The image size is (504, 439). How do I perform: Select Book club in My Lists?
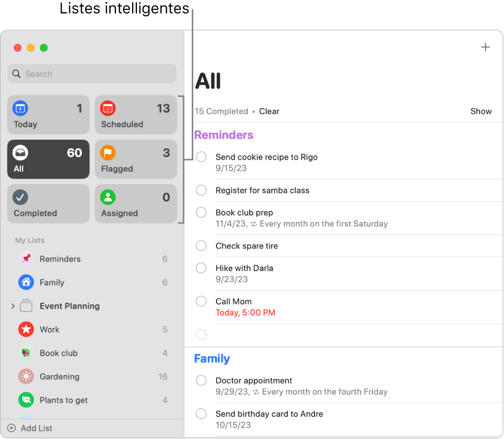click(58, 353)
